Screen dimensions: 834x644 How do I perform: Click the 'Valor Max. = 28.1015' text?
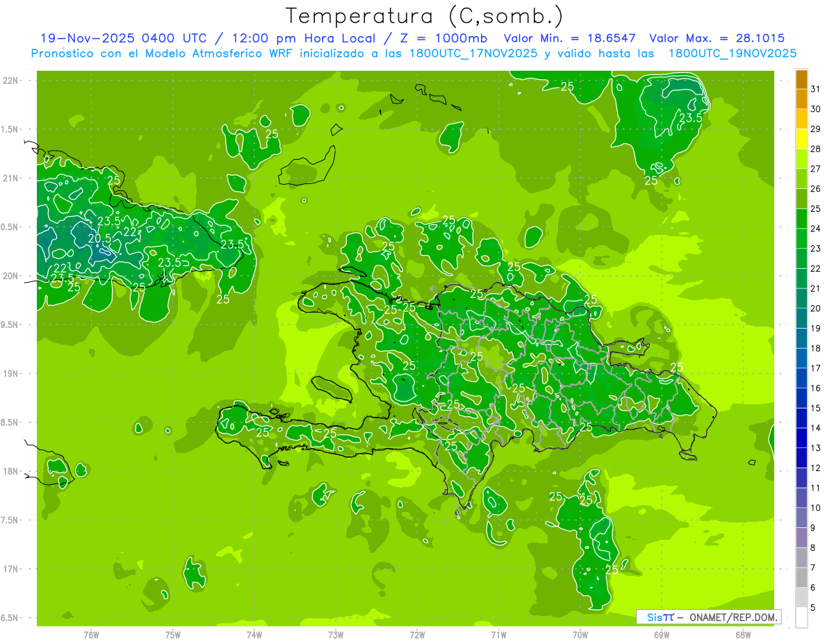pyautogui.click(x=717, y=38)
